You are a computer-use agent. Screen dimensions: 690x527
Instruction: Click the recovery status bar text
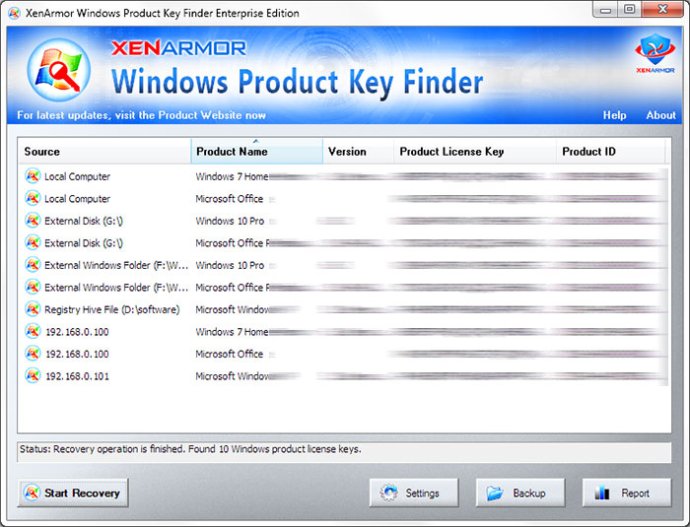tap(190, 449)
